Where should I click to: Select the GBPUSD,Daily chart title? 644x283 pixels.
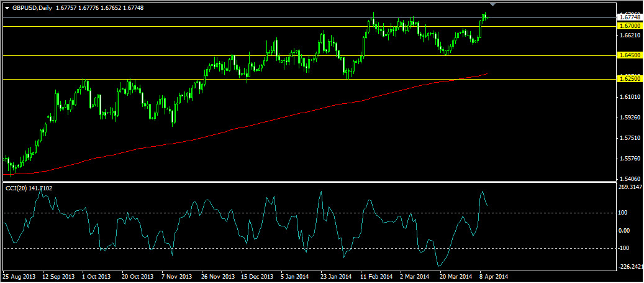point(32,8)
